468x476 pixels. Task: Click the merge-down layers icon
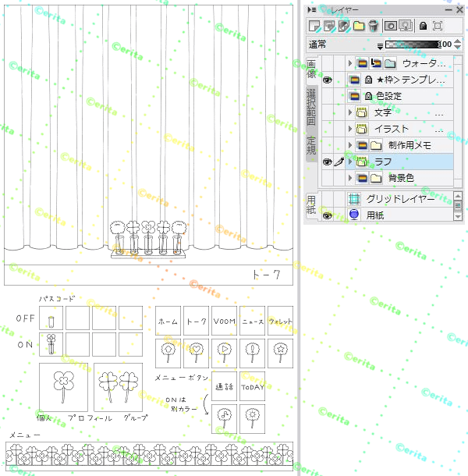pos(406,26)
